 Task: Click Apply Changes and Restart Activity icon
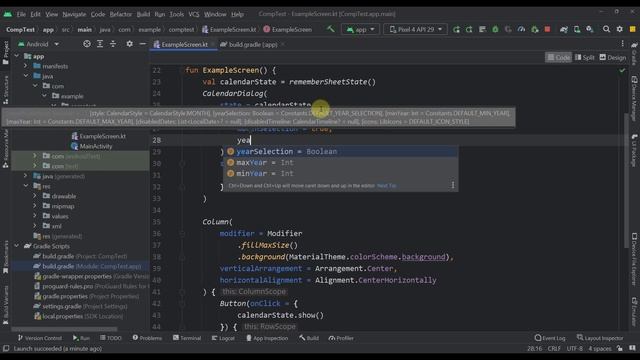coord(469,29)
